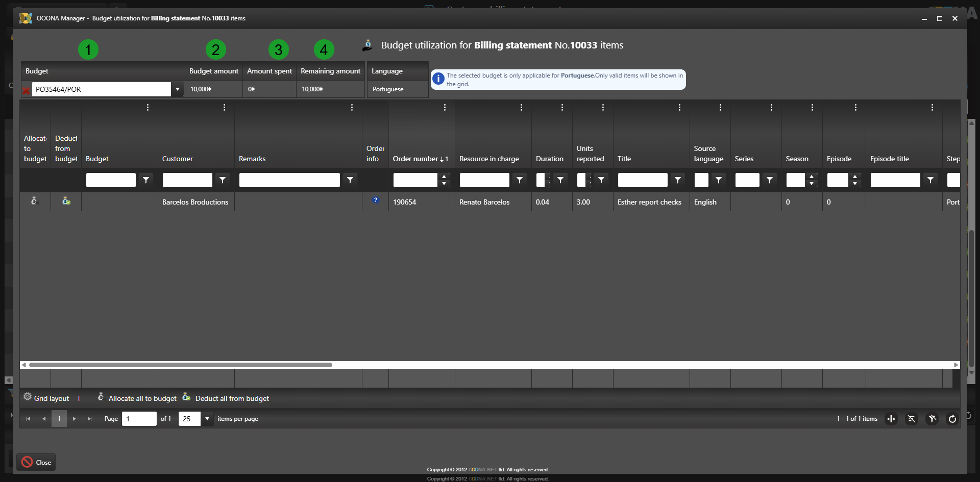Open the Customer column three-dot menu
The height and width of the screenshot is (482, 980).
pyautogui.click(x=224, y=108)
